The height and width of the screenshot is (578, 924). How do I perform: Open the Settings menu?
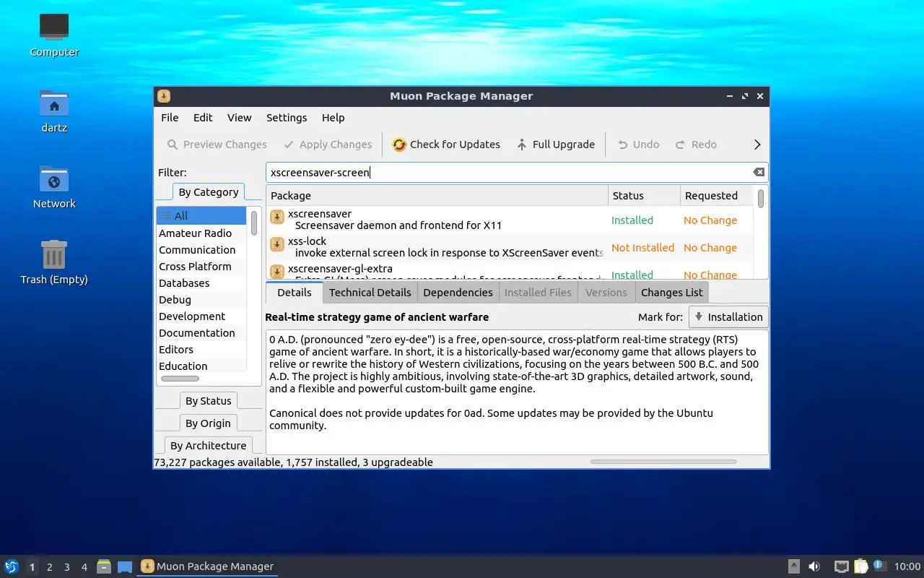(x=287, y=118)
